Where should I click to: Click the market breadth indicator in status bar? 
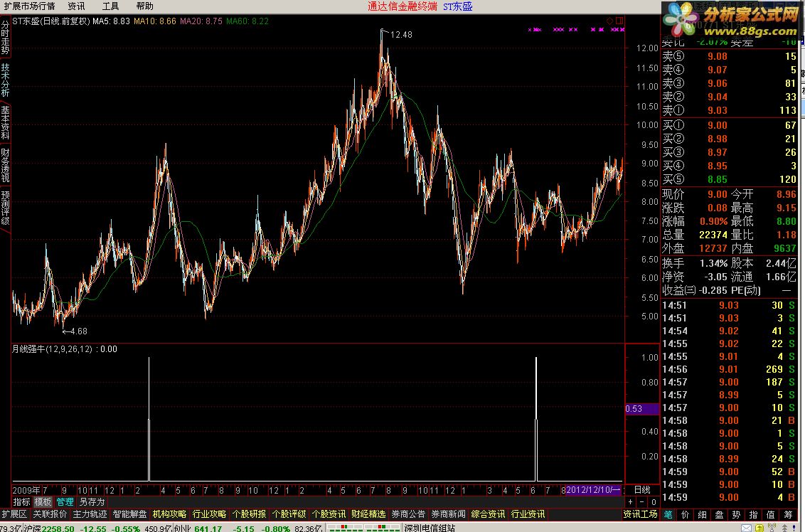[363, 528]
